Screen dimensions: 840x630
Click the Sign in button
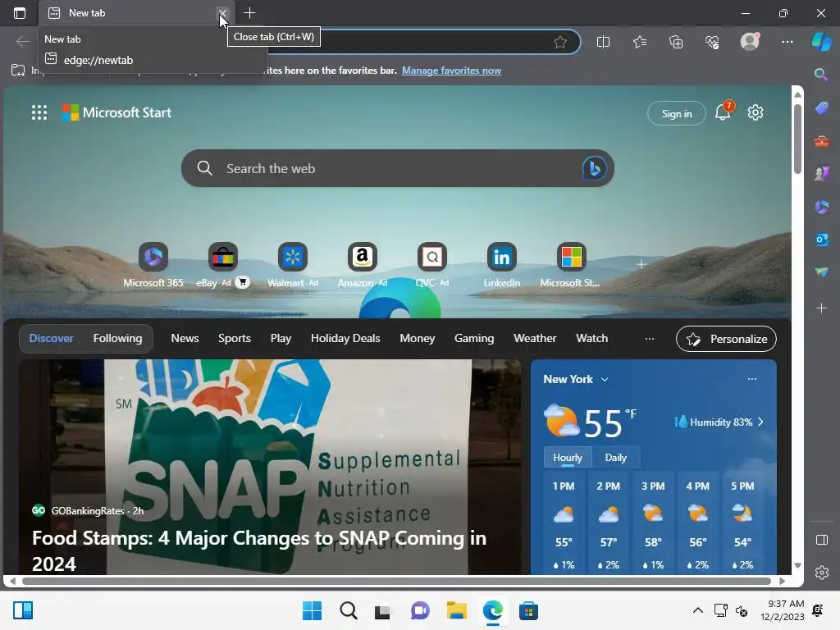tap(677, 113)
